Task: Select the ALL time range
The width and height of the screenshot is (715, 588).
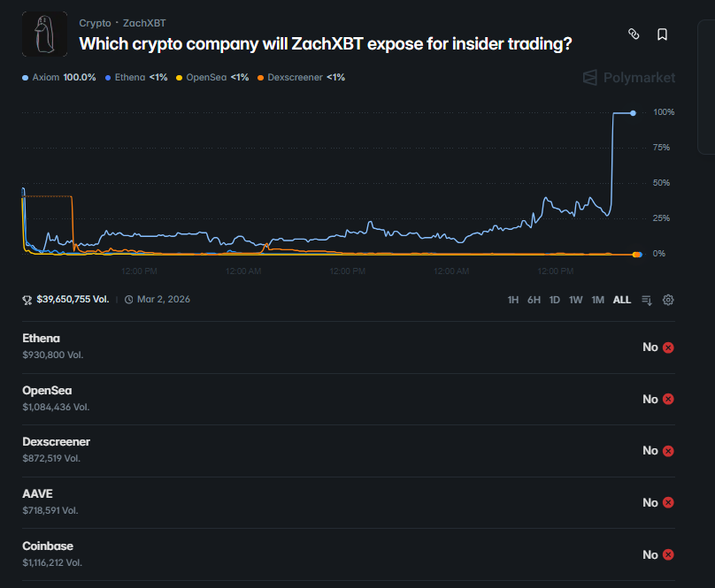Action: pyautogui.click(x=622, y=300)
